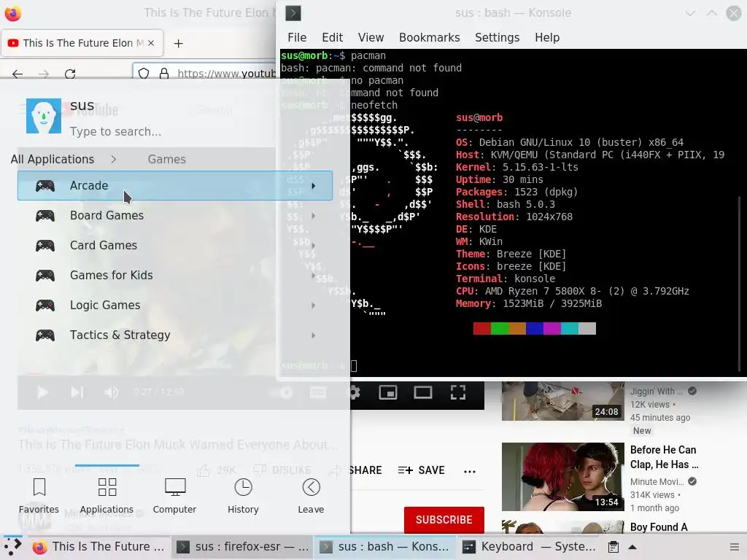Open the Arcade games category
Viewport: 747px width, 560px height.
(x=175, y=185)
